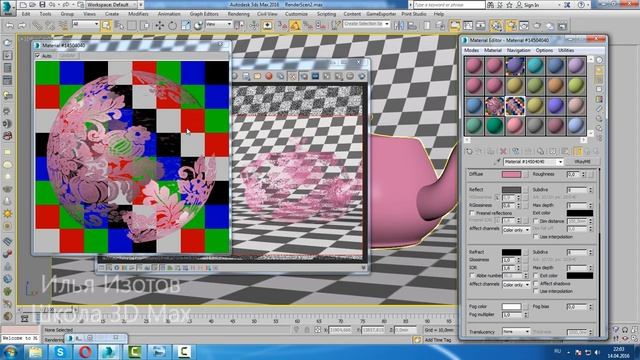Toggle the Backlight icon in Material Editor
The image size is (640, 360).
coord(599,70)
